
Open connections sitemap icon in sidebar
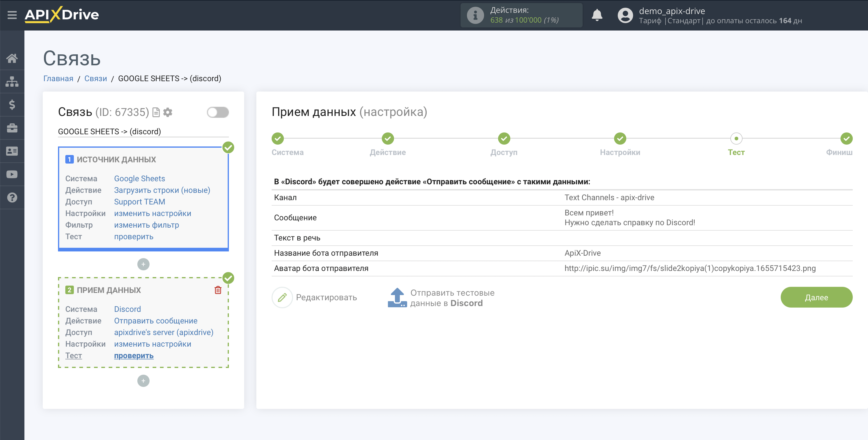pos(12,81)
